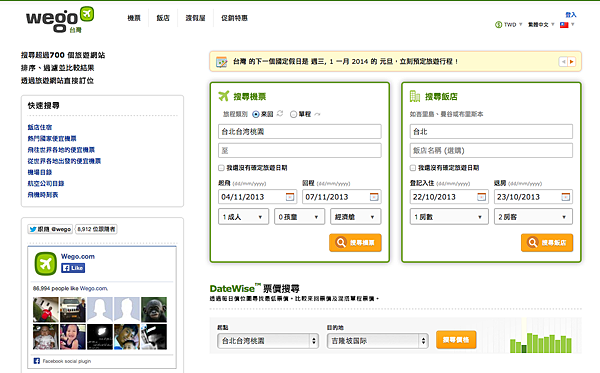Open the 熱門國家便宜機票 link

pyautogui.click(x=52, y=138)
